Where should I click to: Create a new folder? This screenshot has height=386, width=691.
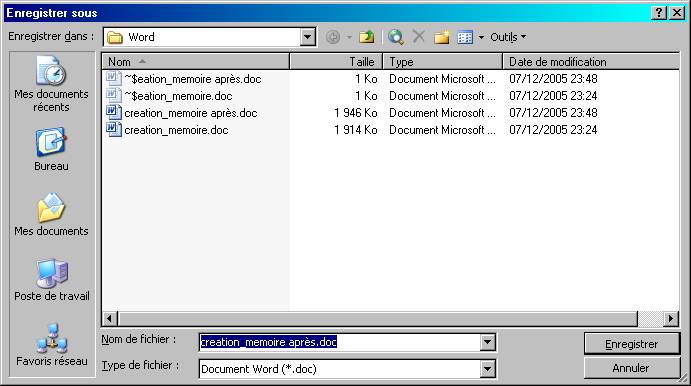tap(442, 37)
